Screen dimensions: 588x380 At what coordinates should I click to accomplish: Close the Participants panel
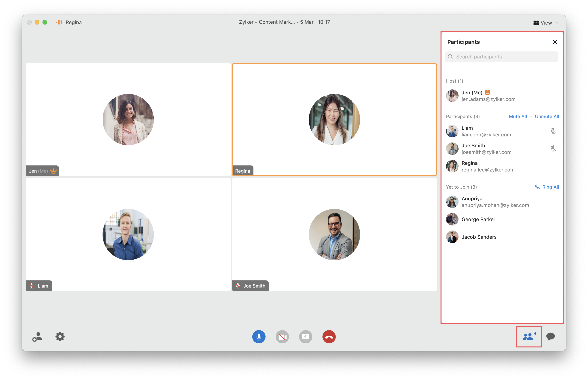coord(555,42)
